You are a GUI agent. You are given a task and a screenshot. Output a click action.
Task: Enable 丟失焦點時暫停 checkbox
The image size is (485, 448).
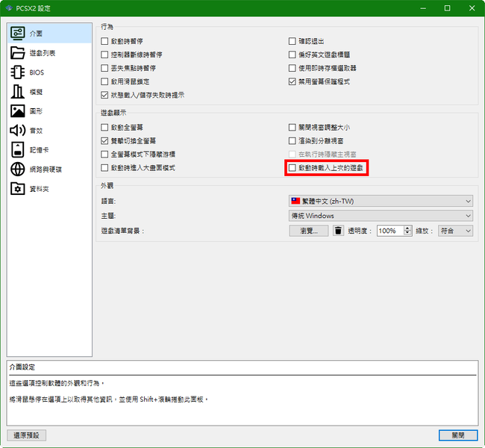104,68
